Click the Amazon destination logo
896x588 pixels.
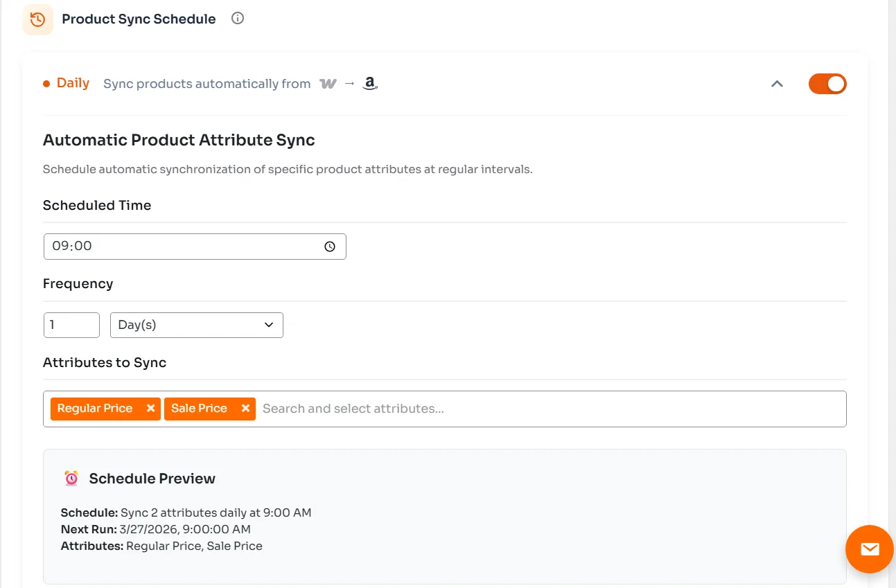(x=369, y=83)
